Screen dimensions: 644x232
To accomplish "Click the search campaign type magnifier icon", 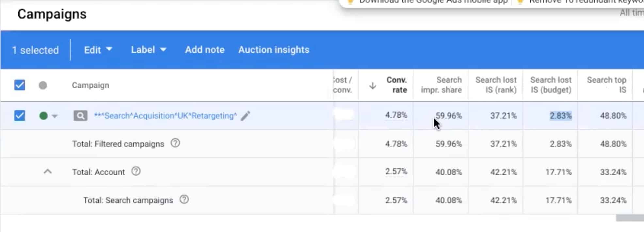I will click(80, 116).
